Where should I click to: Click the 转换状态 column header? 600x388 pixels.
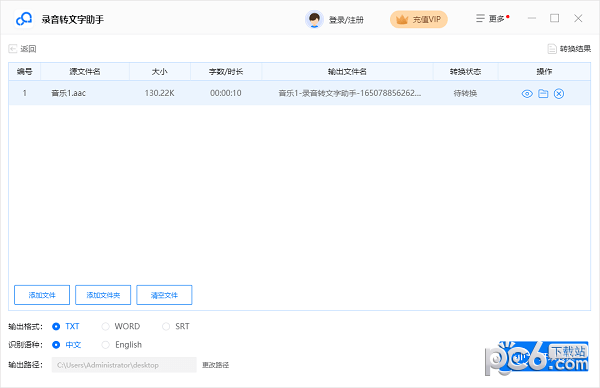[x=465, y=72]
